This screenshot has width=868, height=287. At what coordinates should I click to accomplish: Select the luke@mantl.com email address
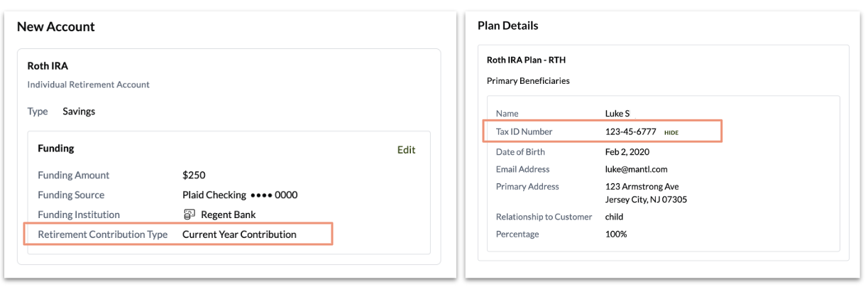[x=636, y=169]
